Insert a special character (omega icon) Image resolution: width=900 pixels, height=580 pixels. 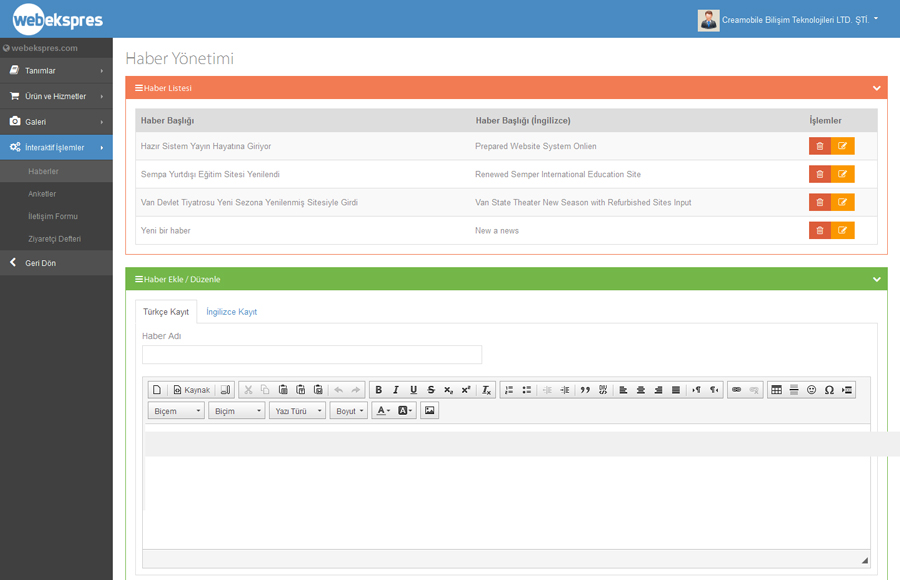pyautogui.click(x=829, y=390)
